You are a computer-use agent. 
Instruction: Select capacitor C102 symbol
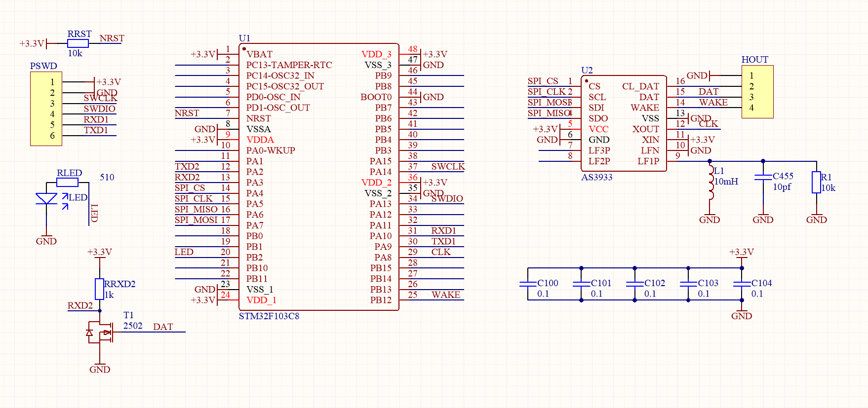click(635, 284)
